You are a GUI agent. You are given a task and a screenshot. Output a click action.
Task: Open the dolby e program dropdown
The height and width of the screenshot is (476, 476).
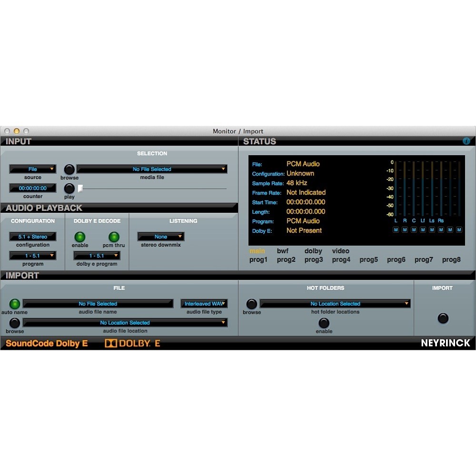tap(97, 256)
